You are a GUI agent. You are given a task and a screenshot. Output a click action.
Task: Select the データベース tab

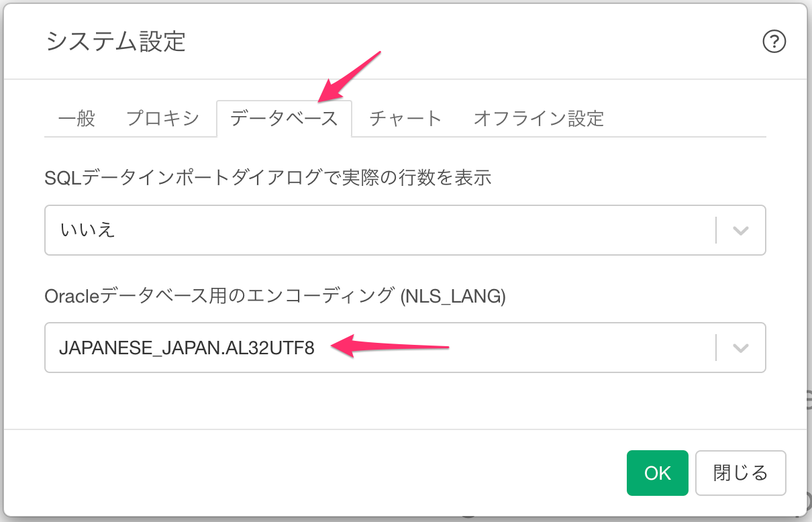284,119
